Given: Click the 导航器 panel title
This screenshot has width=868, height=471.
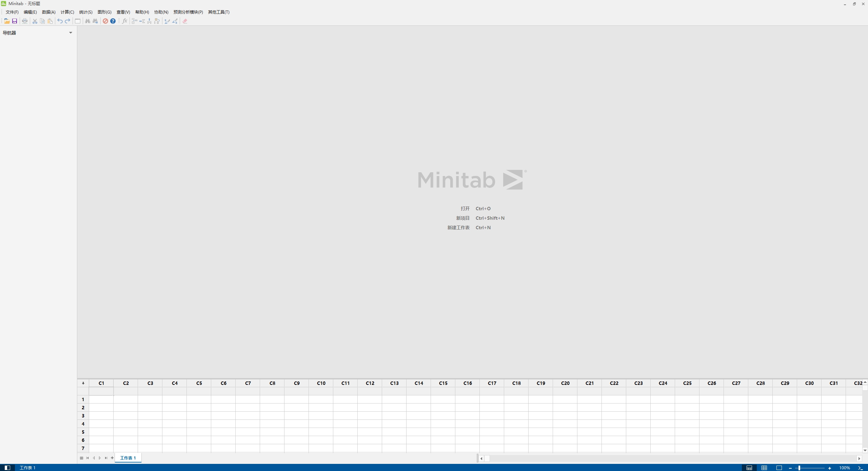Looking at the screenshot, I should 9,33.
